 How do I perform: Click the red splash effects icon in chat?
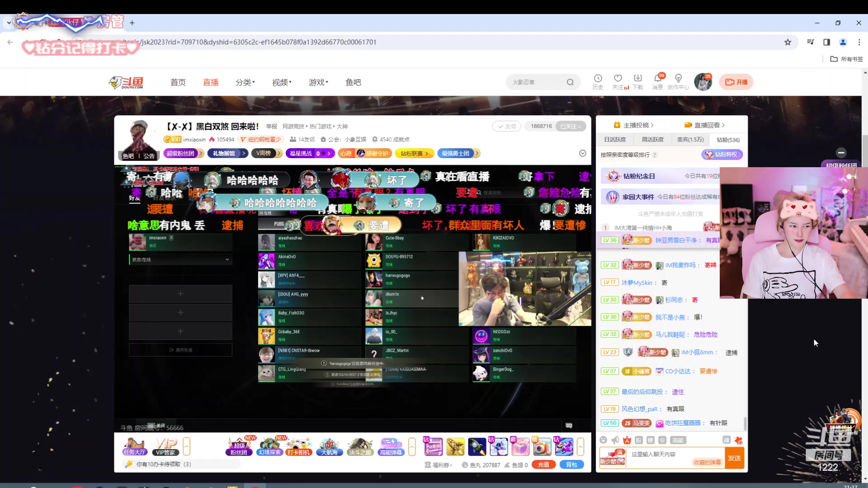point(739,440)
